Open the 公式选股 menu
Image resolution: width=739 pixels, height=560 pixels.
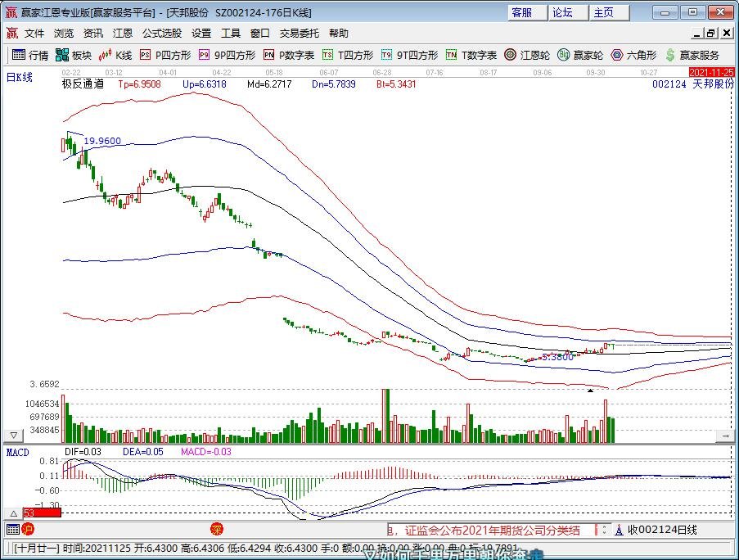pyautogui.click(x=162, y=34)
